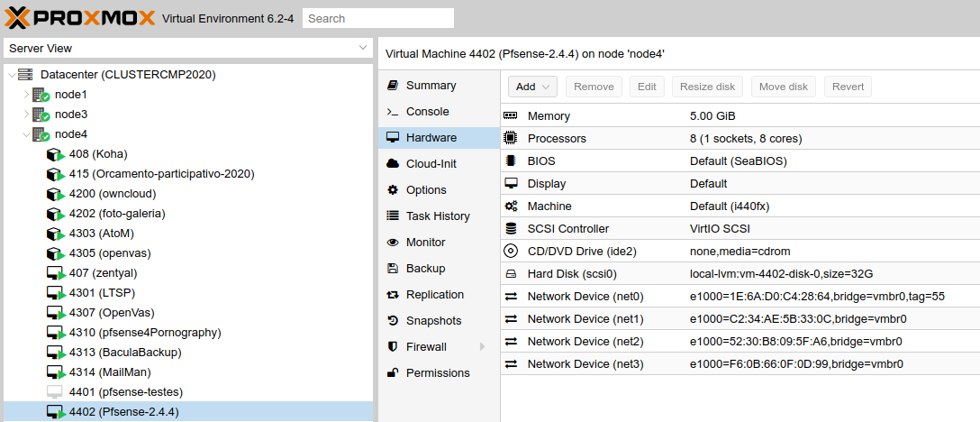Expand the node1 tree node
The image size is (980, 422).
[x=26, y=95]
